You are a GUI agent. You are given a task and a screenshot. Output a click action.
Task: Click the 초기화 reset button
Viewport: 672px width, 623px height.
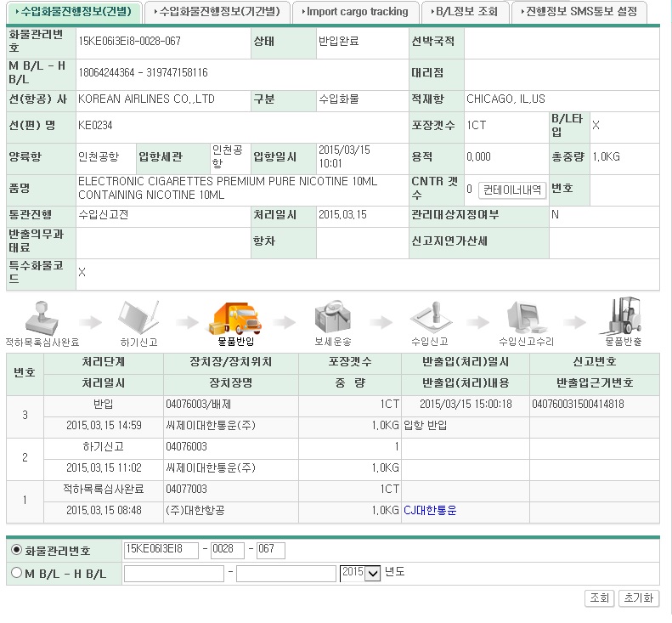(x=639, y=598)
